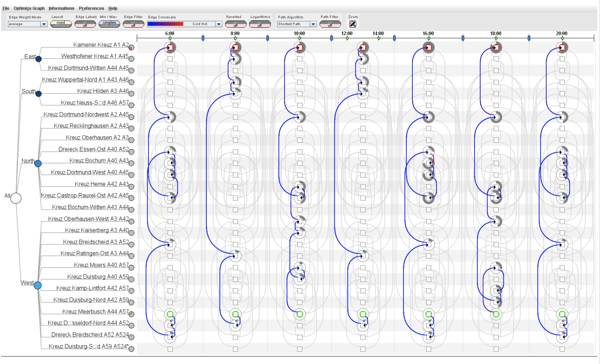
Task: Open the Edge Weight Mode dropdown
Action: [x=44, y=24]
